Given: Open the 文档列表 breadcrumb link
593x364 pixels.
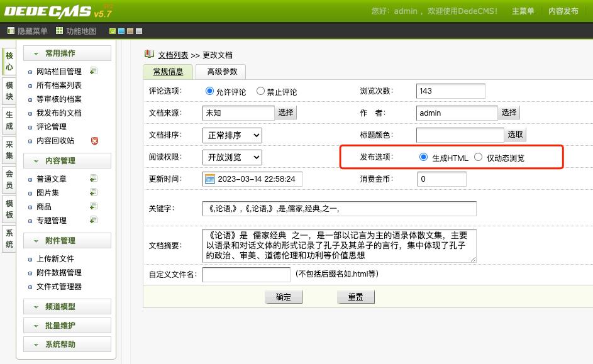Looking at the screenshot, I should click(173, 55).
